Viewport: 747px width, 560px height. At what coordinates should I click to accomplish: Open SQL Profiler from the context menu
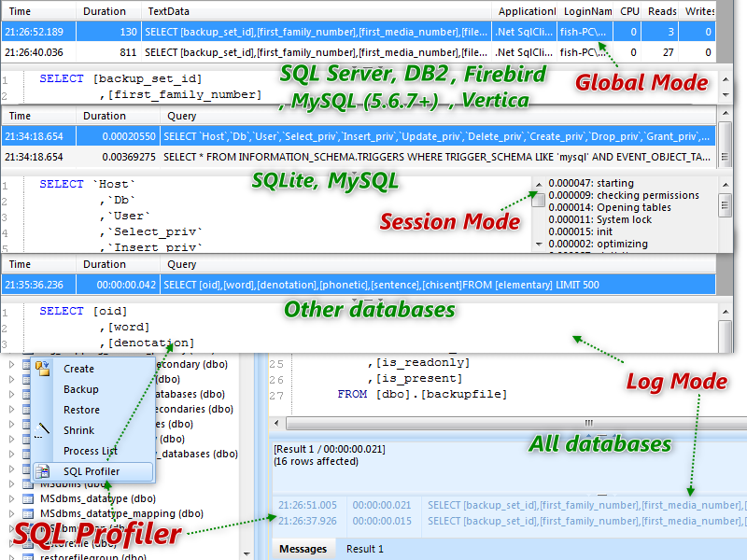click(92, 471)
